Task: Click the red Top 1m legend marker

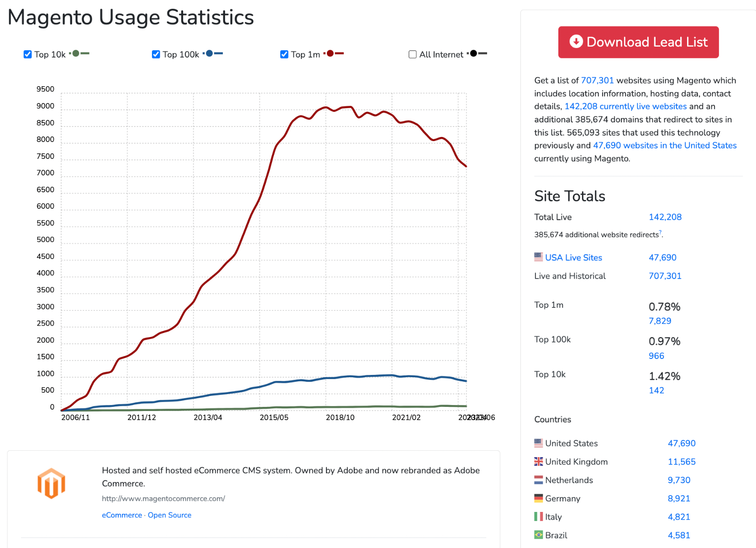Action: click(334, 53)
